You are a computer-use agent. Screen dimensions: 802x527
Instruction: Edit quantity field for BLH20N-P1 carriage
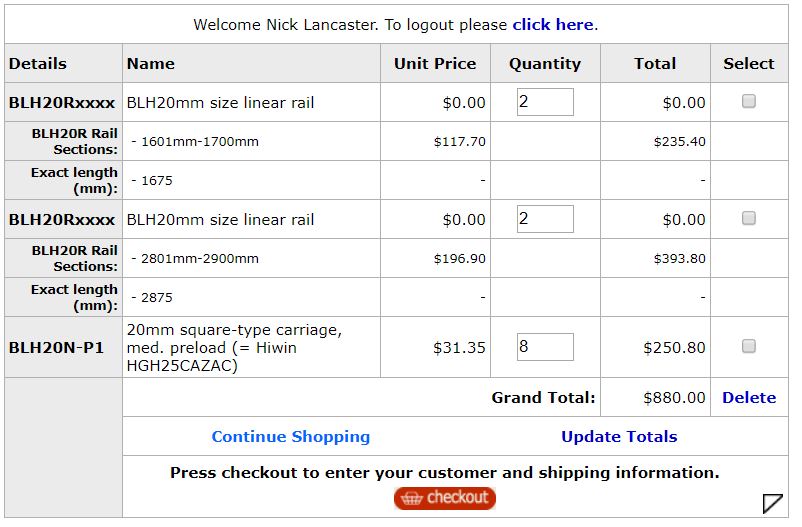(545, 347)
